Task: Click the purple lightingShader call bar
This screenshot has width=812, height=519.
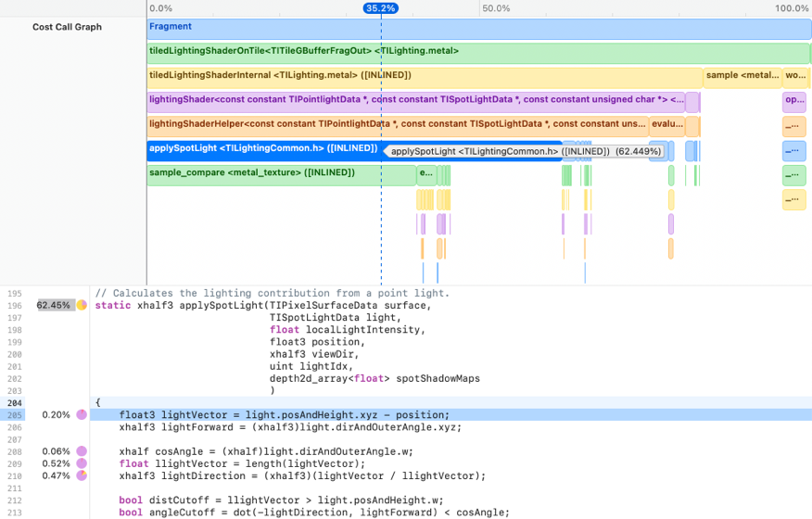Action: click(415, 100)
